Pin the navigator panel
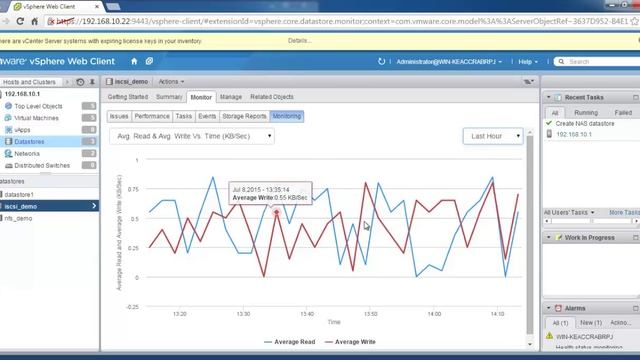The image size is (640, 360). click(92, 82)
